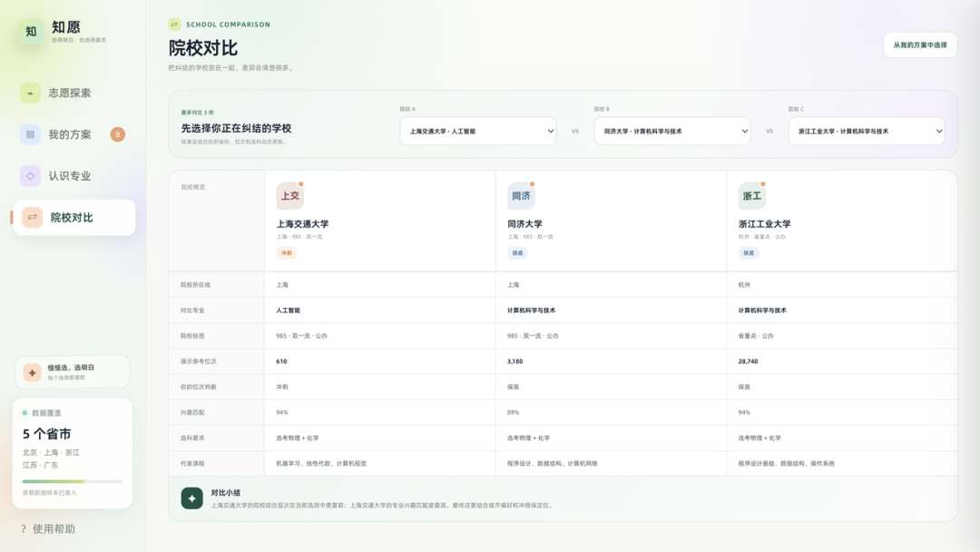Viewport: 980px width, 552px height.
Task: Open 认识专业 via its diamond icon
Action: pyautogui.click(x=30, y=175)
